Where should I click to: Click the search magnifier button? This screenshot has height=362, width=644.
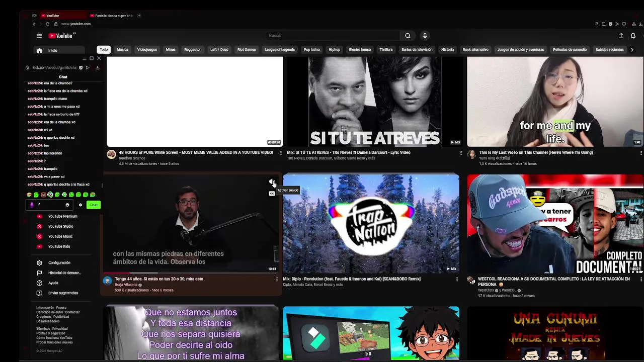[x=408, y=36]
